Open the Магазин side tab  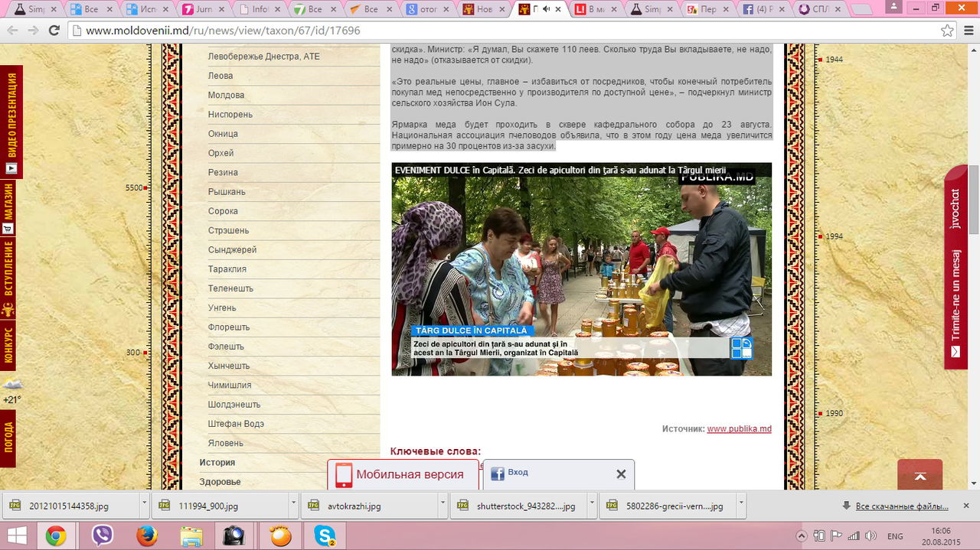[x=8, y=208]
